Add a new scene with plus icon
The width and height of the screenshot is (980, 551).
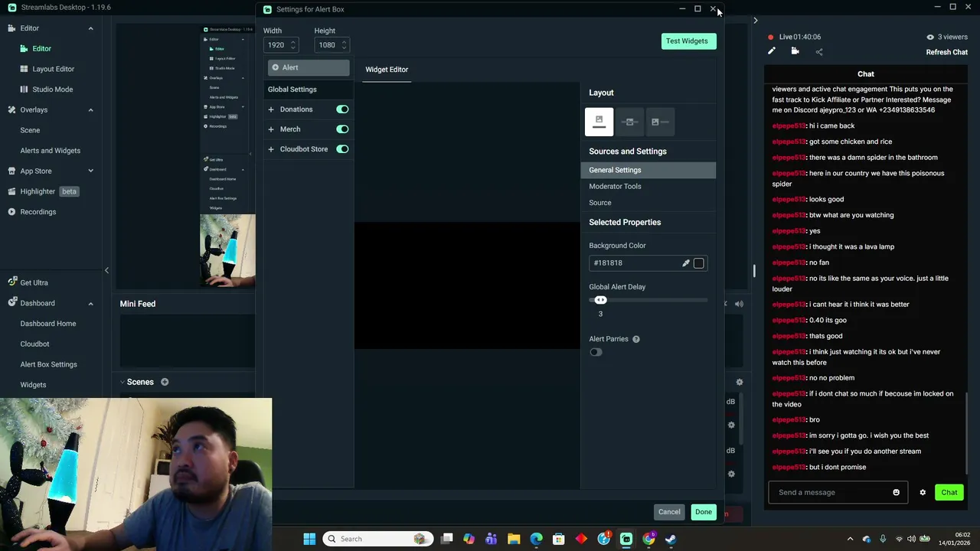[x=165, y=382]
